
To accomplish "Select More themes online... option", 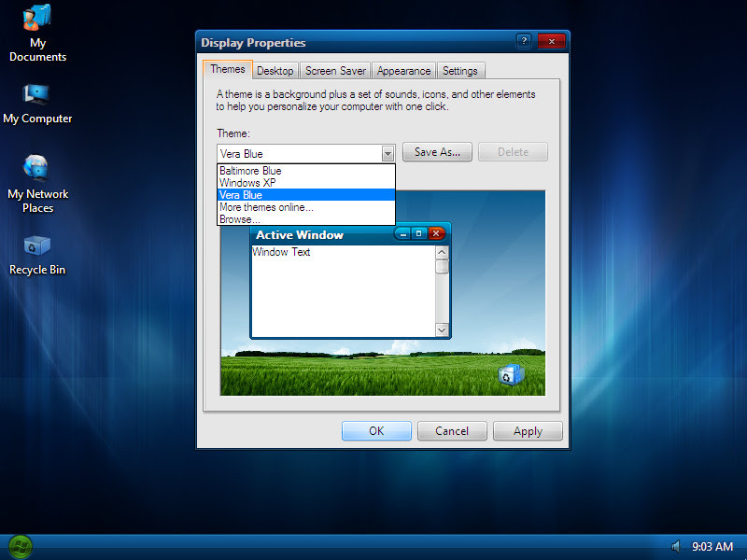I will pyautogui.click(x=306, y=207).
